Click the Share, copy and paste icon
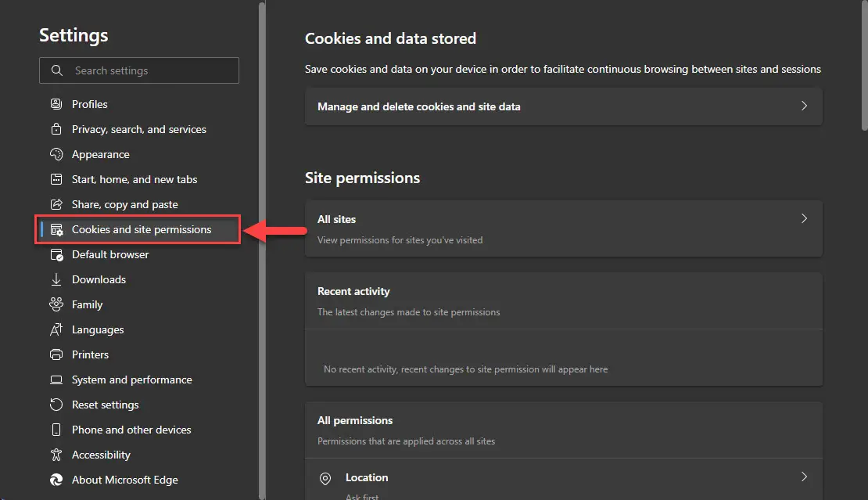This screenshot has width=868, height=500. click(x=56, y=204)
